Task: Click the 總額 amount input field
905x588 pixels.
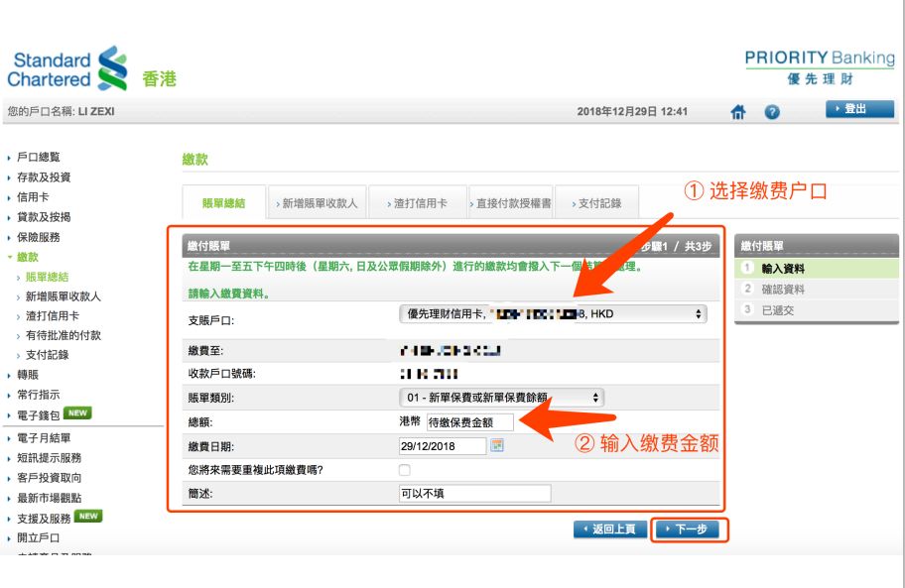Action: click(469, 422)
